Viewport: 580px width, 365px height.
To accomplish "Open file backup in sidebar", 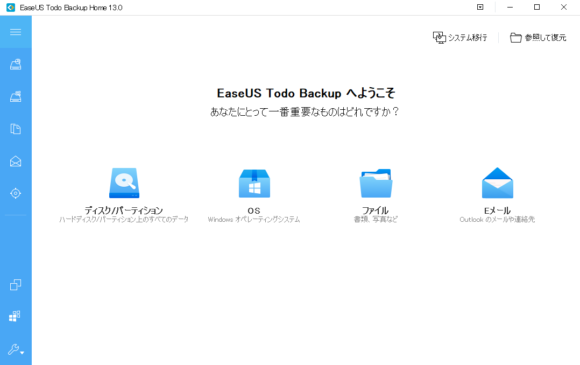I will pos(16,129).
